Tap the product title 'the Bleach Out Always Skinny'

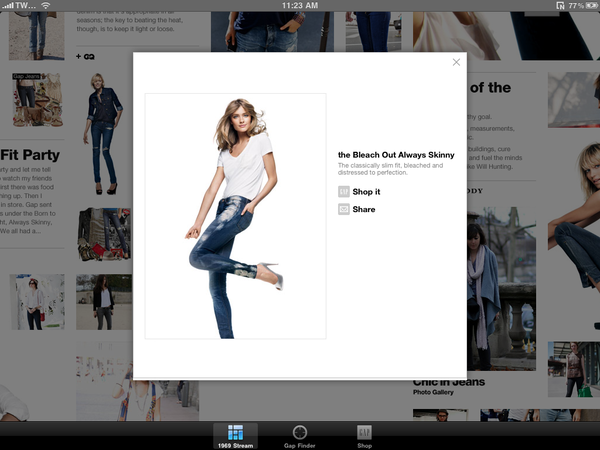point(396,155)
